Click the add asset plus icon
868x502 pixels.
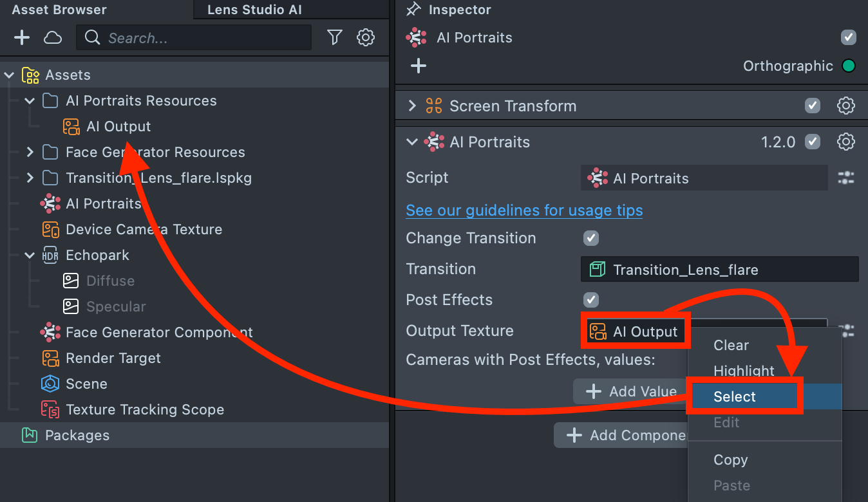22,38
